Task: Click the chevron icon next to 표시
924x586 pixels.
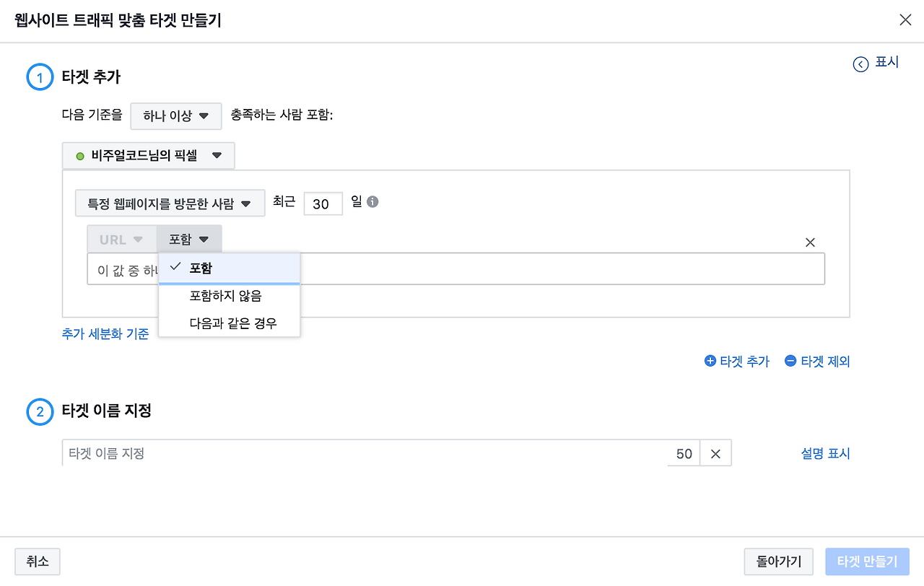Action: (x=860, y=64)
